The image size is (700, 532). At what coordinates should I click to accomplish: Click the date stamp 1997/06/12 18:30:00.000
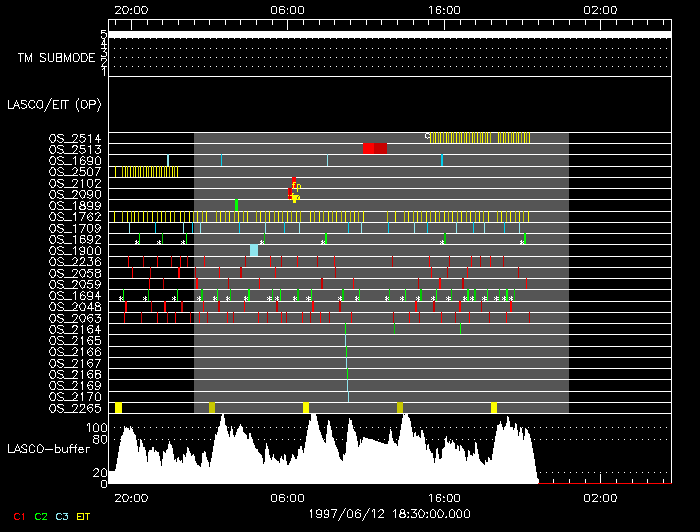[x=389, y=514]
